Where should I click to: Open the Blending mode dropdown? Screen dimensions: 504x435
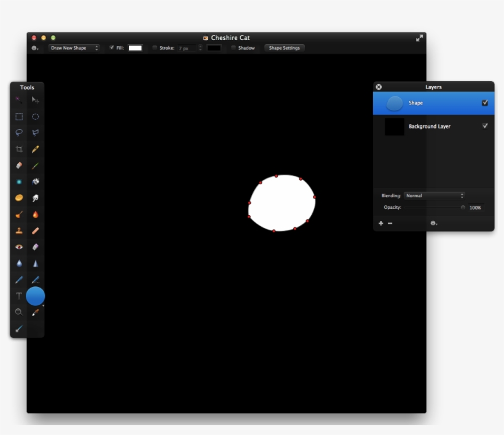click(434, 195)
